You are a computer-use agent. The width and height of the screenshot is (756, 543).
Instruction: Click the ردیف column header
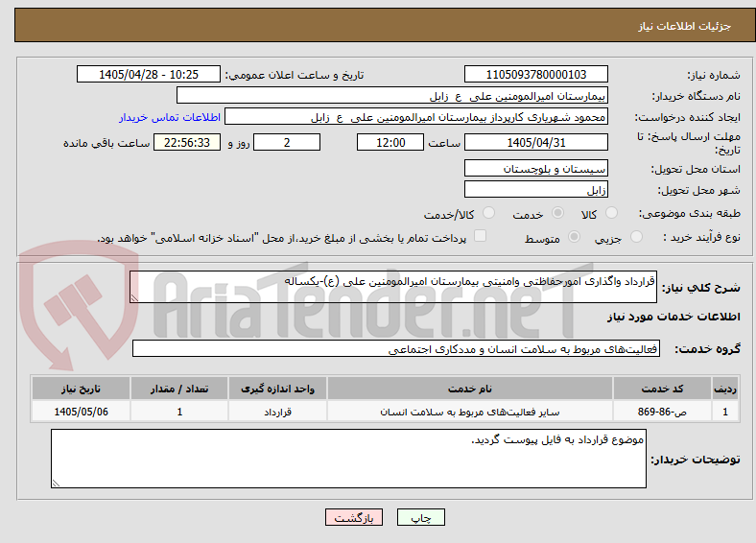[x=725, y=389]
